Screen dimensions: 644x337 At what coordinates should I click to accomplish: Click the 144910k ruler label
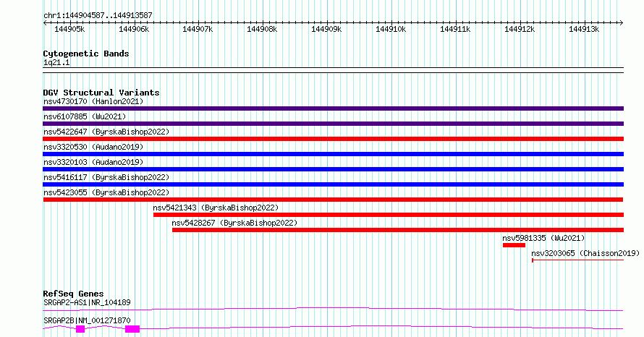391,29
